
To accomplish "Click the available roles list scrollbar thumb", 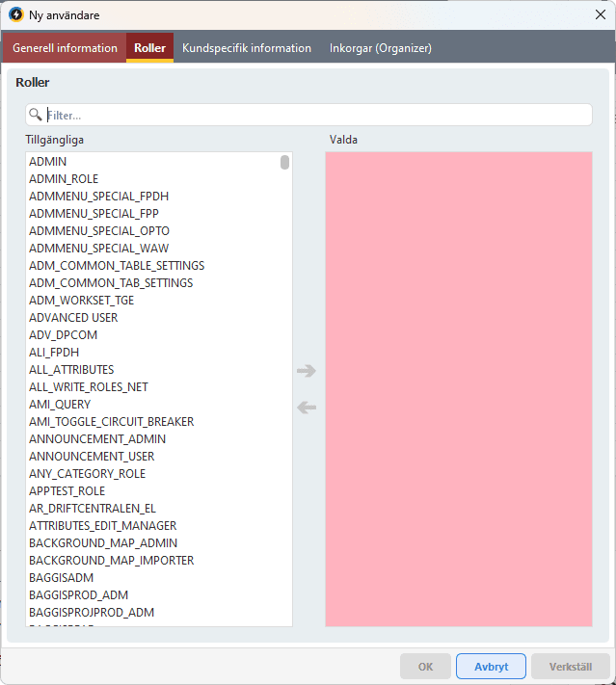I will pyautogui.click(x=285, y=162).
